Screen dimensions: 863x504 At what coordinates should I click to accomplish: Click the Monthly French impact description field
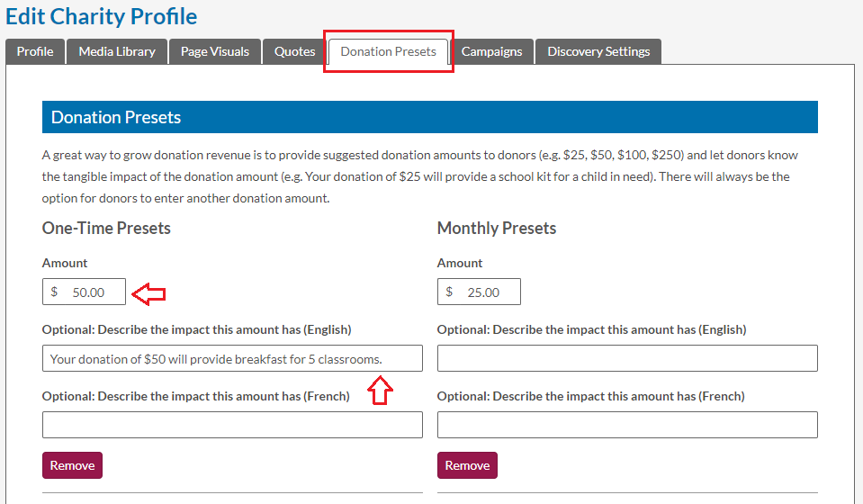click(x=627, y=425)
